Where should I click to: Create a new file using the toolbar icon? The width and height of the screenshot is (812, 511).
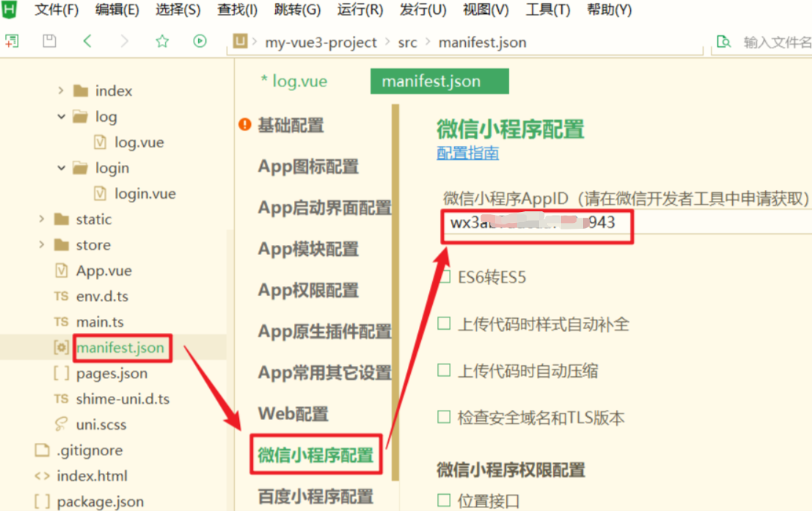tap(12, 42)
